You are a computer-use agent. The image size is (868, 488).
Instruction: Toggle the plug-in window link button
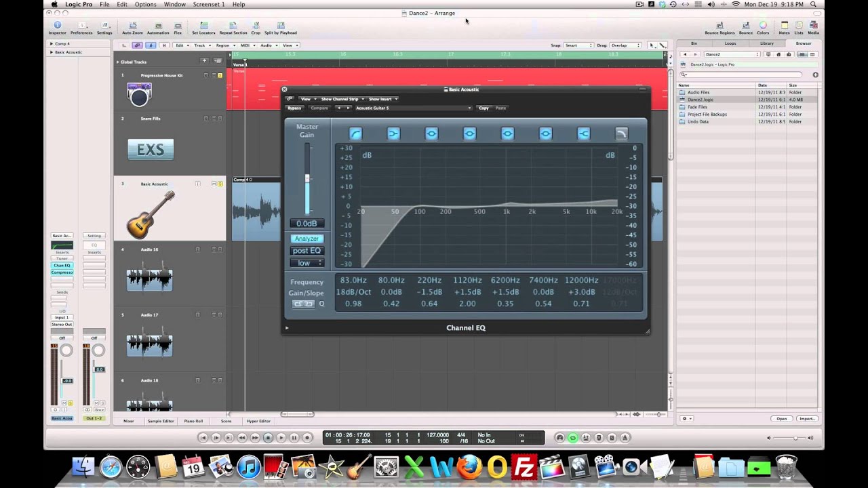290,99
